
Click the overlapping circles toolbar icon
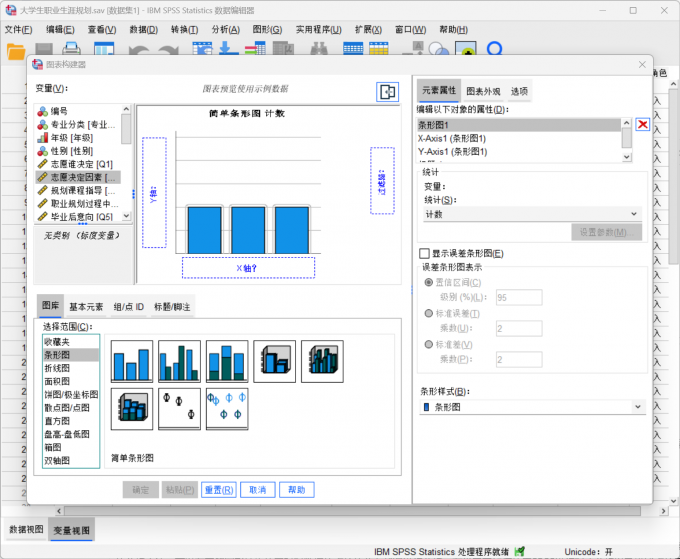(x=438, y=49)
